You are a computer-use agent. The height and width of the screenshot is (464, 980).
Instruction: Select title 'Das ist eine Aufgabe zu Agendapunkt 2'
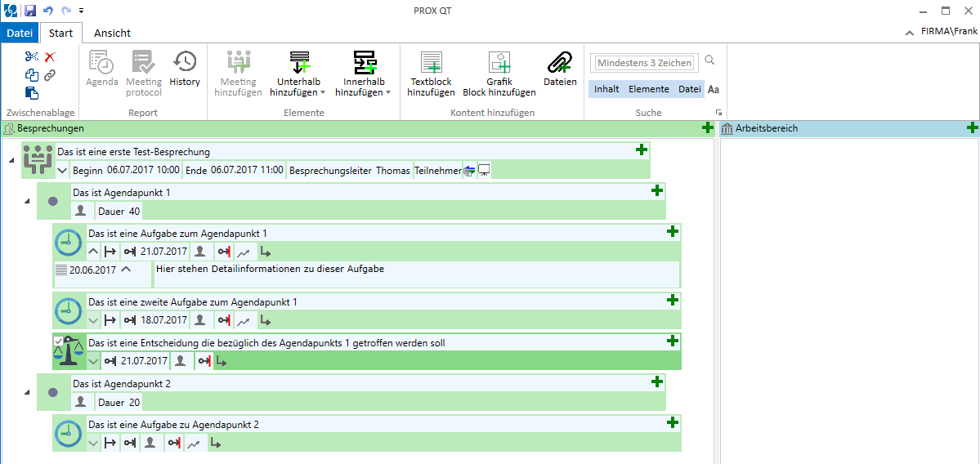(174, 425)
